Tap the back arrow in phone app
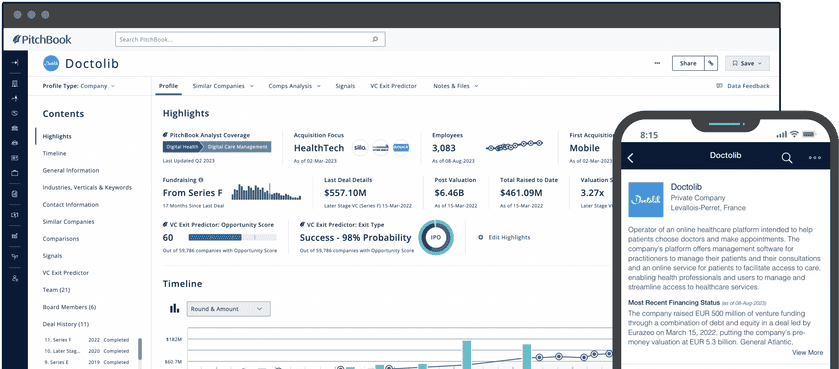 (630, 158)
